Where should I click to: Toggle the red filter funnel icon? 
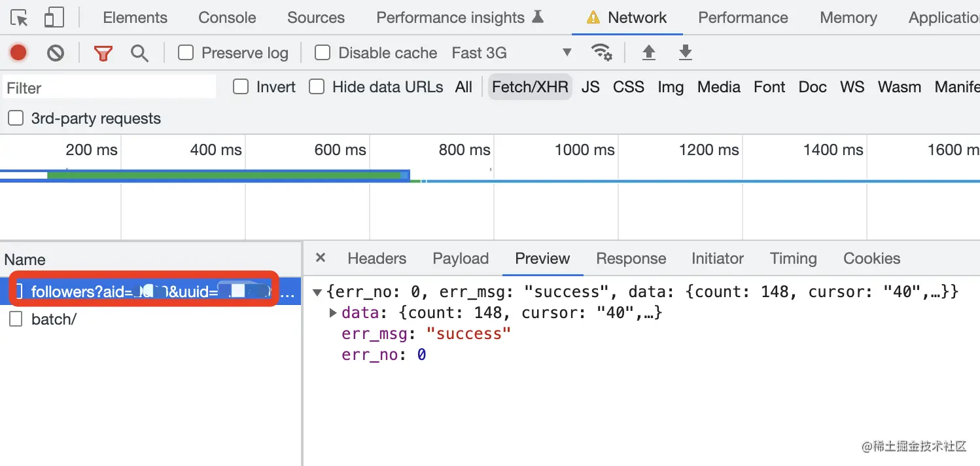click(103, 53)
